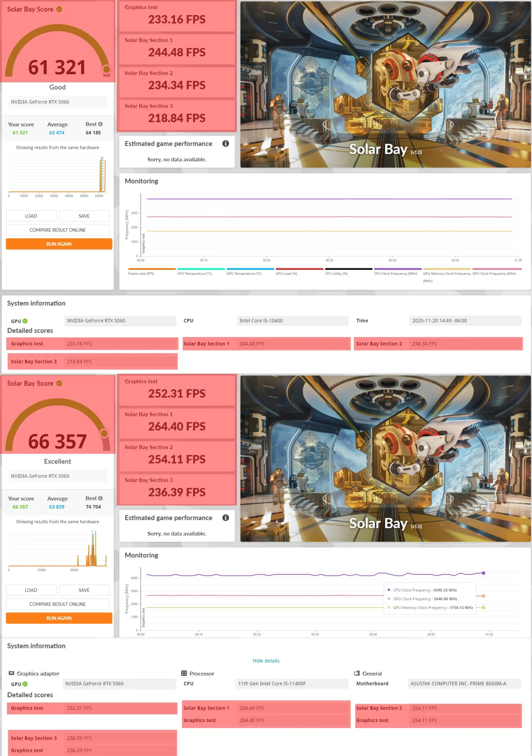Click the score distribution histogram under the 61 321 score

point(58,176)
